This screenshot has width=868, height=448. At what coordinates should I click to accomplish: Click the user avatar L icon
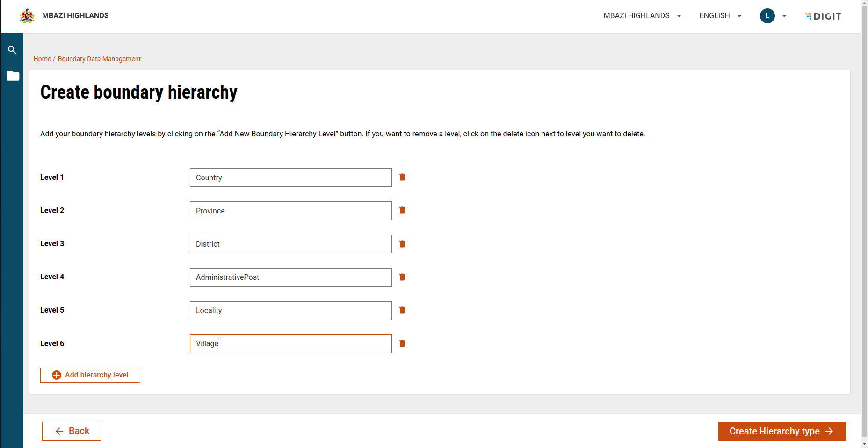pyautogui.click(x=767, y=16)
